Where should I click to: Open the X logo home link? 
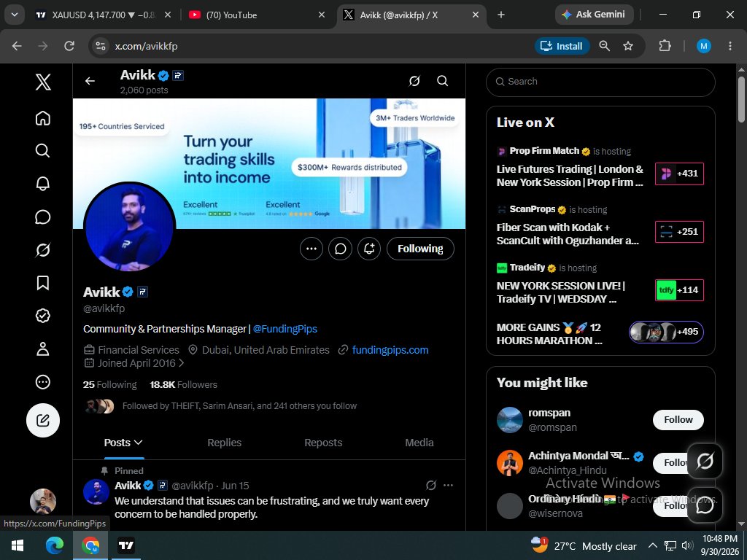point(43,82)
